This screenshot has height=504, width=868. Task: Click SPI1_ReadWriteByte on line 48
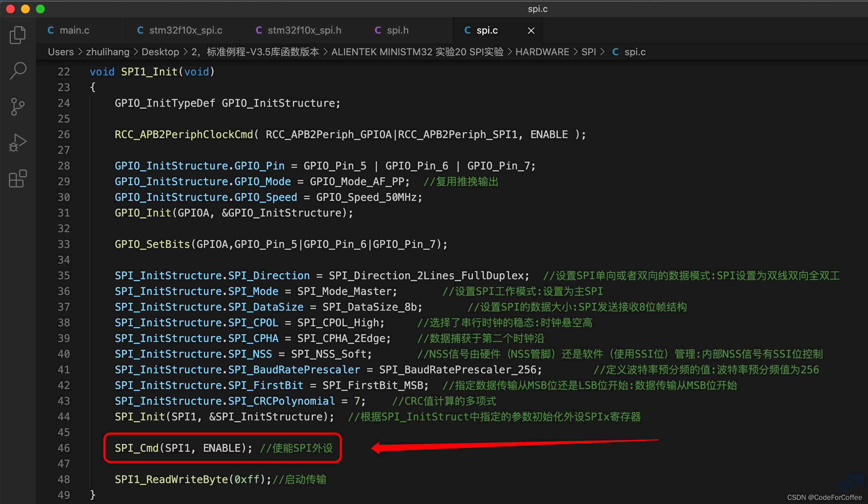(171, 479)
